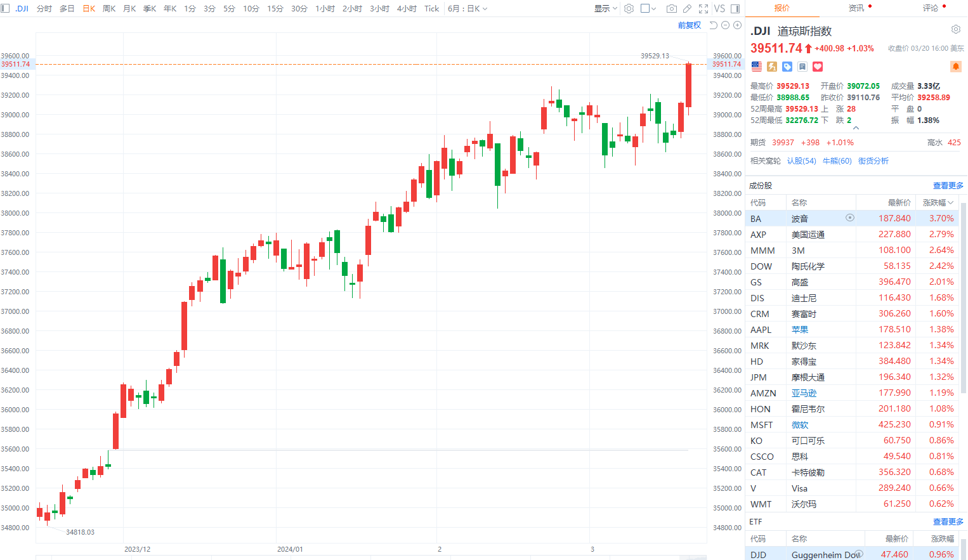Select the drawing pencil tool
968x560 pixels.
coord(687,9)
